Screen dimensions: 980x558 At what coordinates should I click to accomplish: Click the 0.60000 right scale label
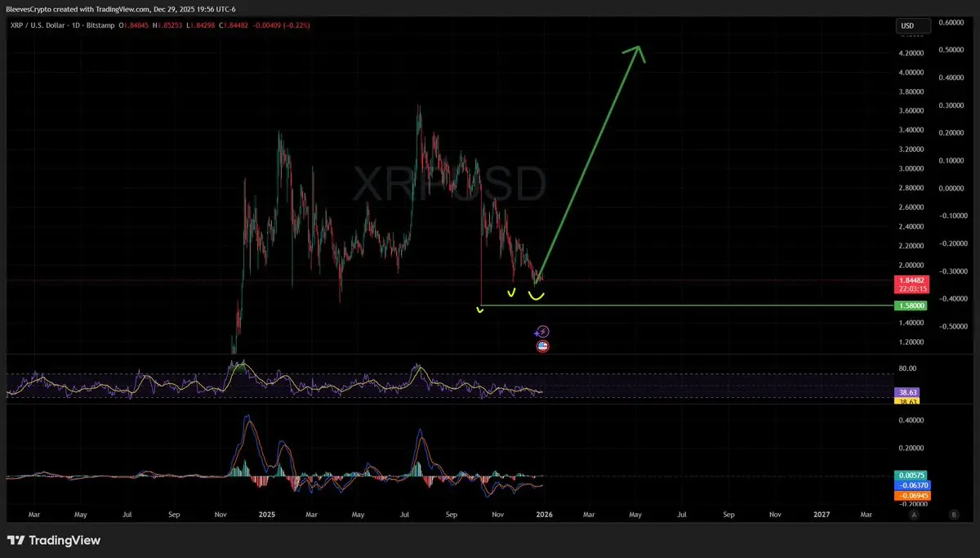952,23
